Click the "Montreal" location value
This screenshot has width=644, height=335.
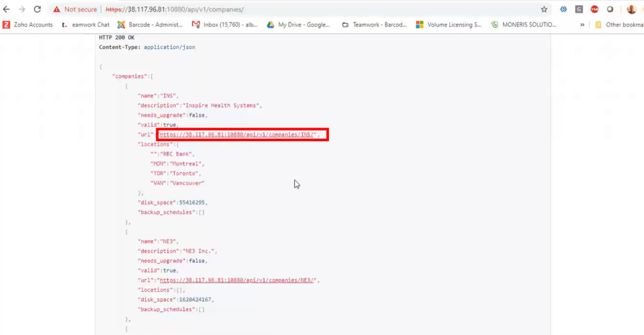[x=185, y=164]
